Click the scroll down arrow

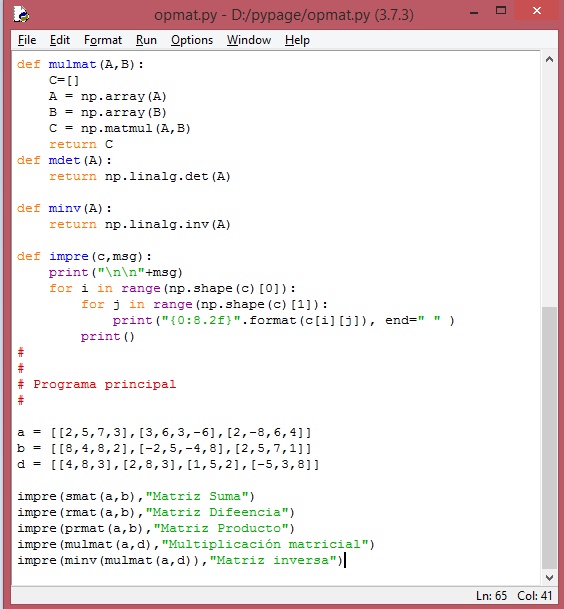(x=549, y=578)
